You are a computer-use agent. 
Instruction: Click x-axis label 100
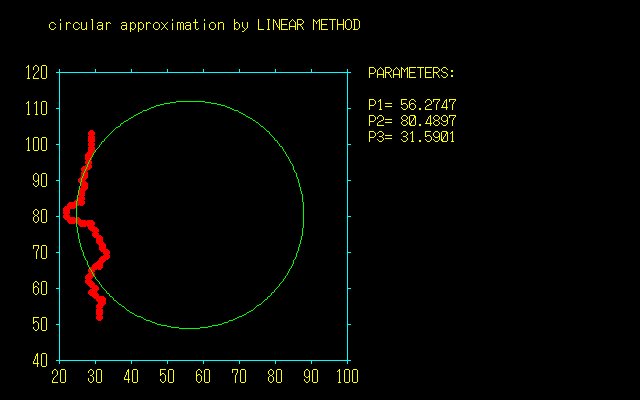347,376
